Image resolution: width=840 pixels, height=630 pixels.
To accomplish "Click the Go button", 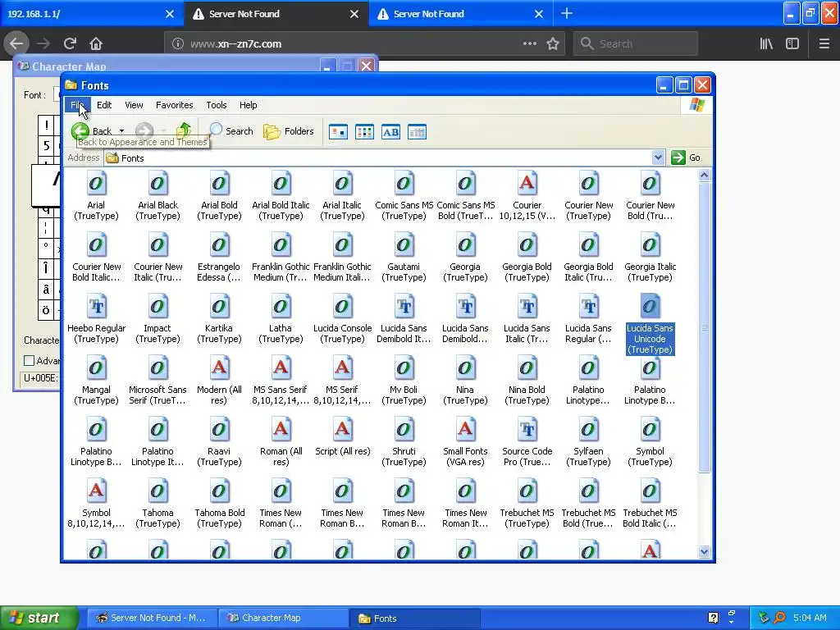I will tap(687, 157).
